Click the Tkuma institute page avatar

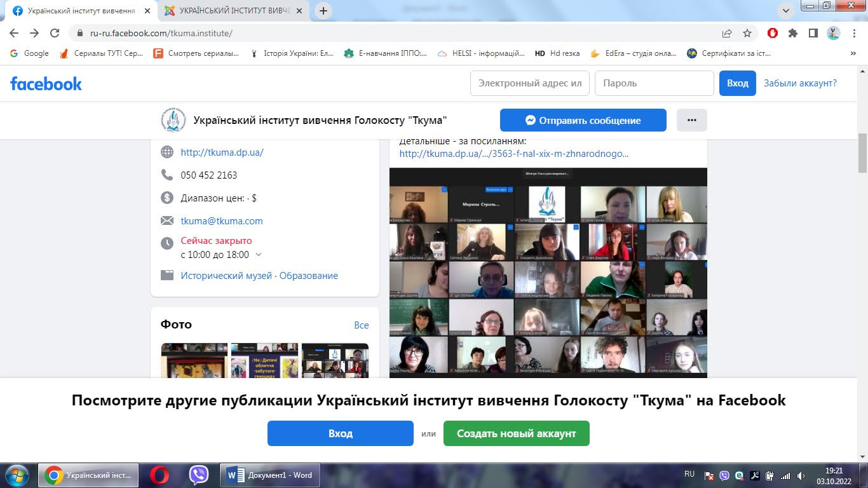tap(173, 120)
